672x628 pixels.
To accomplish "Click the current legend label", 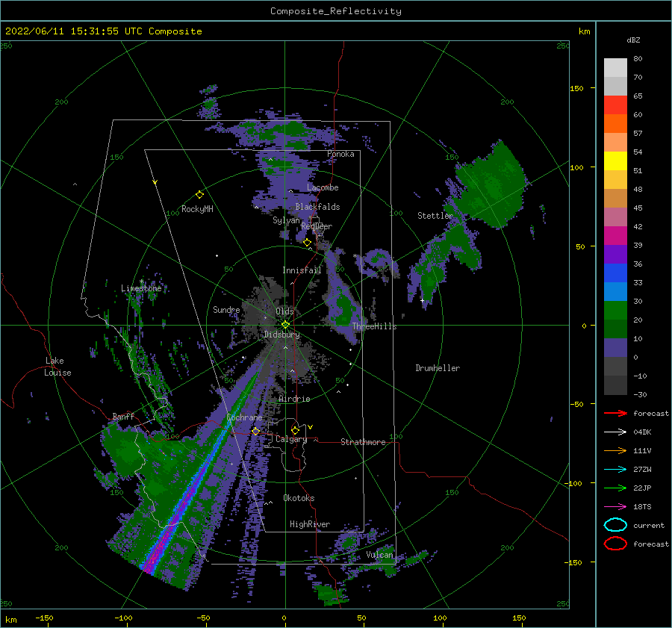I will click(649, 525).
